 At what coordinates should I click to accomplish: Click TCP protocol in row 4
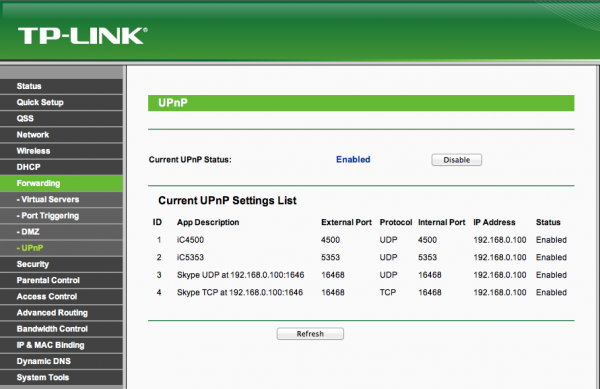388,293
